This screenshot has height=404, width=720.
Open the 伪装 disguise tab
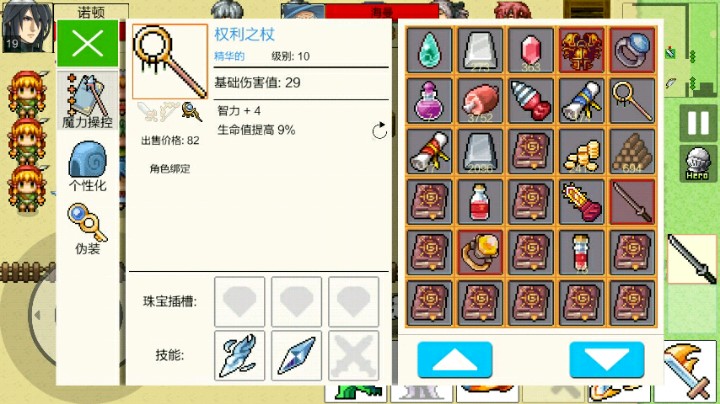87,229
